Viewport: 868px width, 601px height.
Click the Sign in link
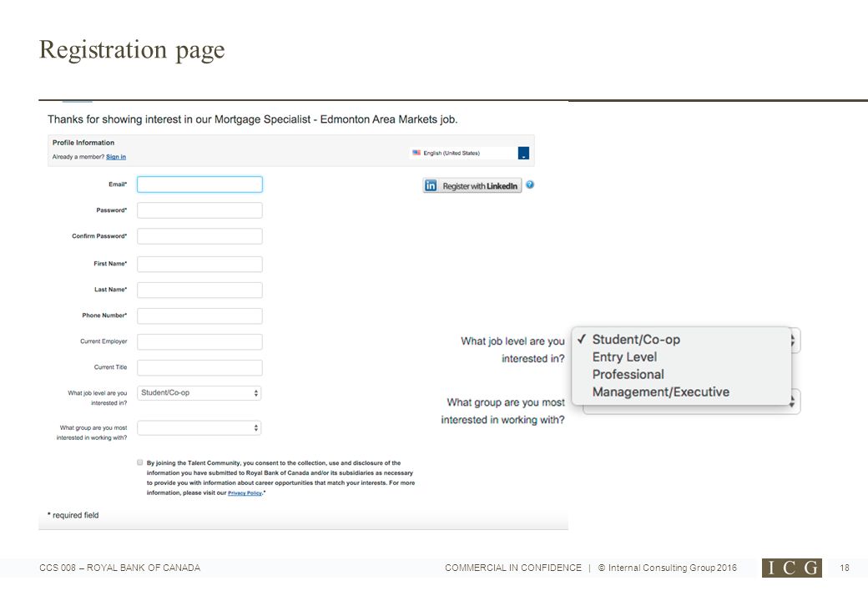(116, 157)
